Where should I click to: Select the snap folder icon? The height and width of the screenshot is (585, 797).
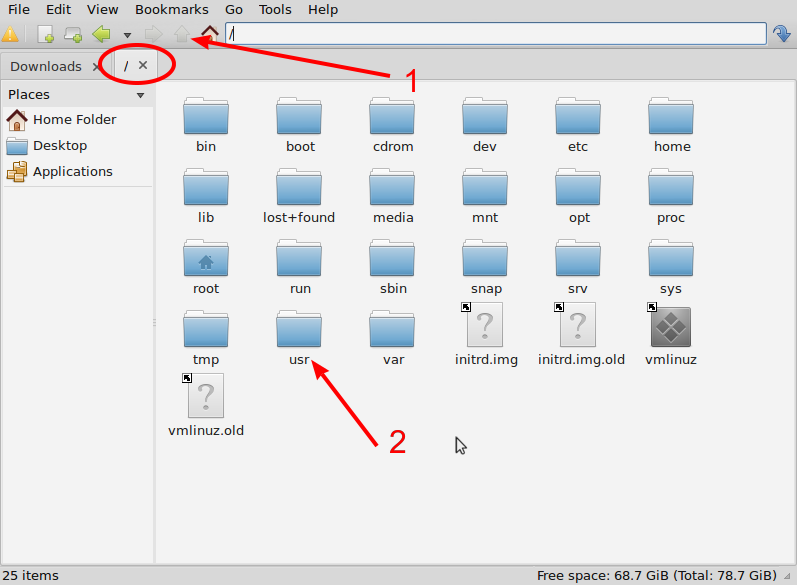[485, 259]
